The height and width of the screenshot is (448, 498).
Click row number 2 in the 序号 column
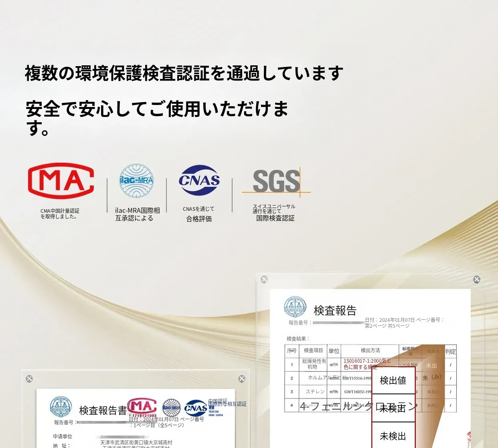pyautogui.click(x=292, y=378)
